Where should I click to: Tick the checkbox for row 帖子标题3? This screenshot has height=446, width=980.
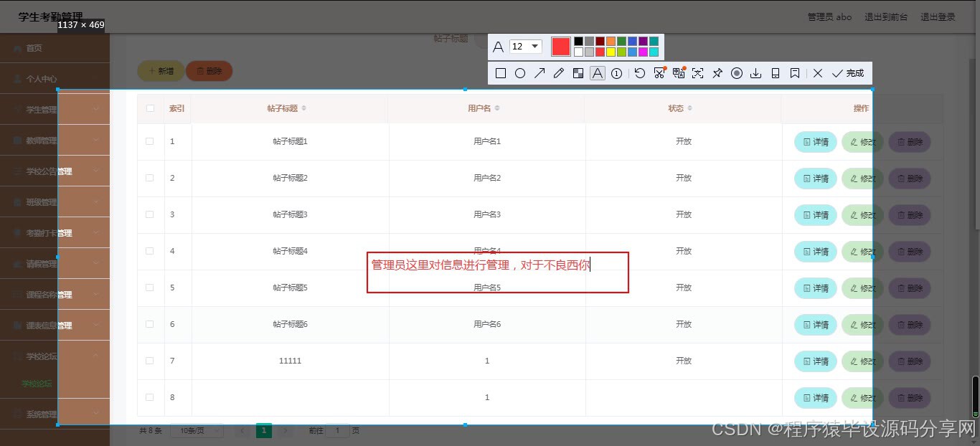point(150,214)
